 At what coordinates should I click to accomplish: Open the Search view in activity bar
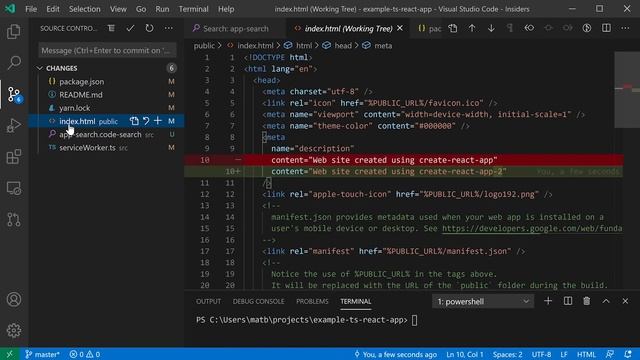(x=13, y=62)
